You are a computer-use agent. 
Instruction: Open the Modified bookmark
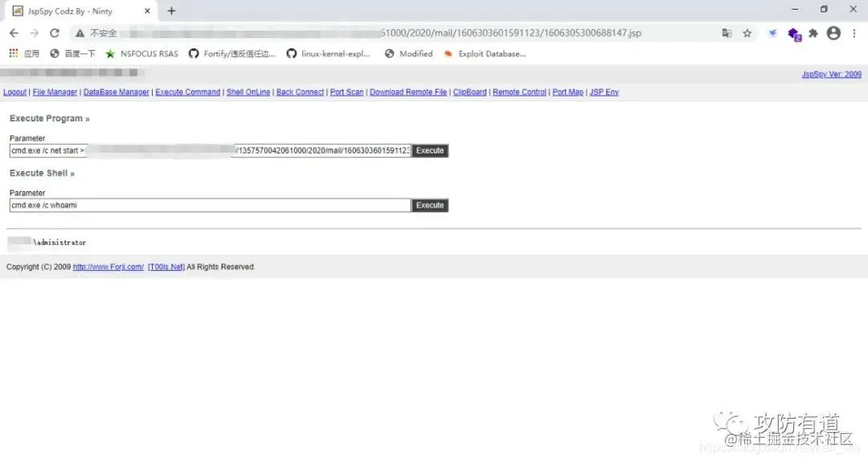(408, 54)
